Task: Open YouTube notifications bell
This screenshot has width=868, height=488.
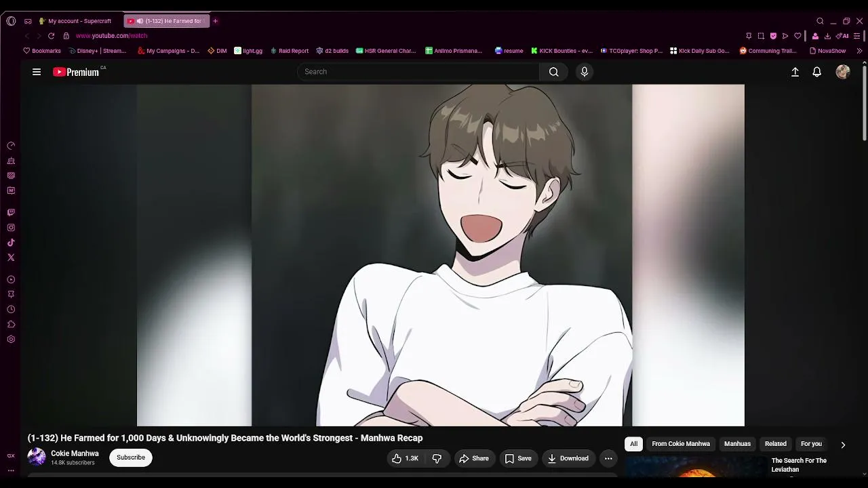Action: [x=817, y=72]
